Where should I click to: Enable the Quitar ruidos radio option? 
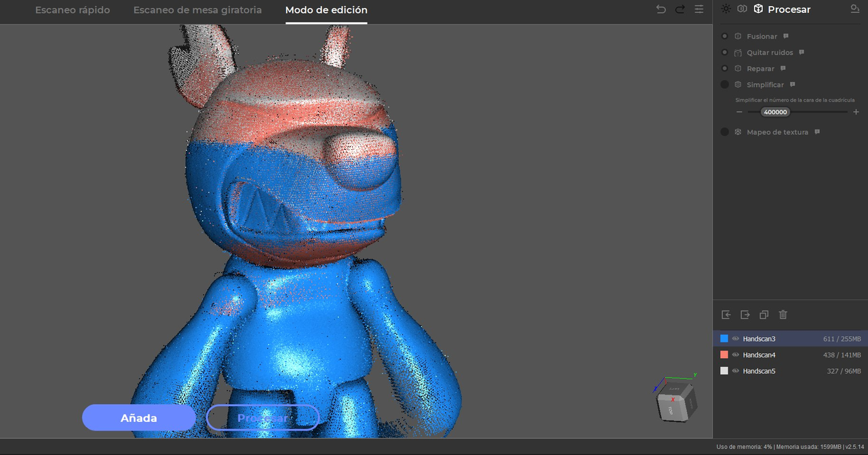tap(724, 52)
